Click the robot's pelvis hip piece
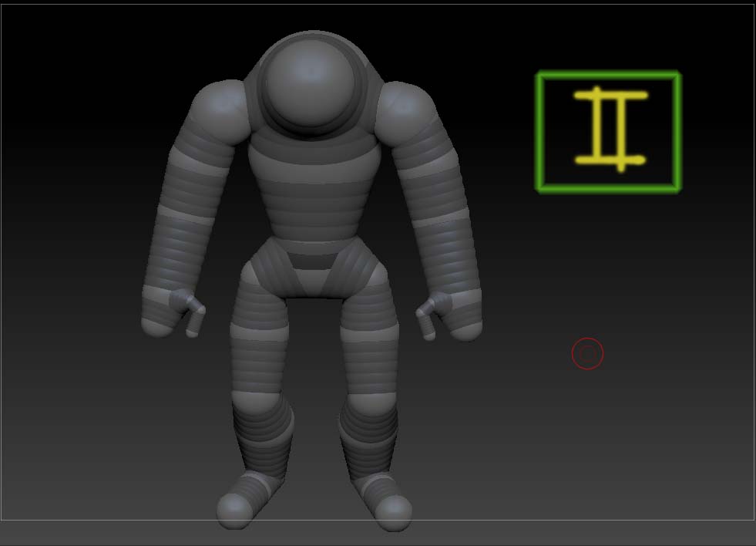The height and width of the screenshot is (546, 756). coord(314,267)
